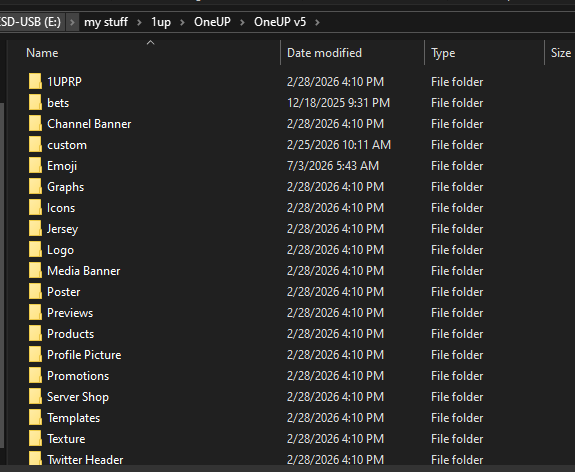The height and width of the screenshot is (472, 575).
Task: Click the bets folder icon
Action: point(35,102)
